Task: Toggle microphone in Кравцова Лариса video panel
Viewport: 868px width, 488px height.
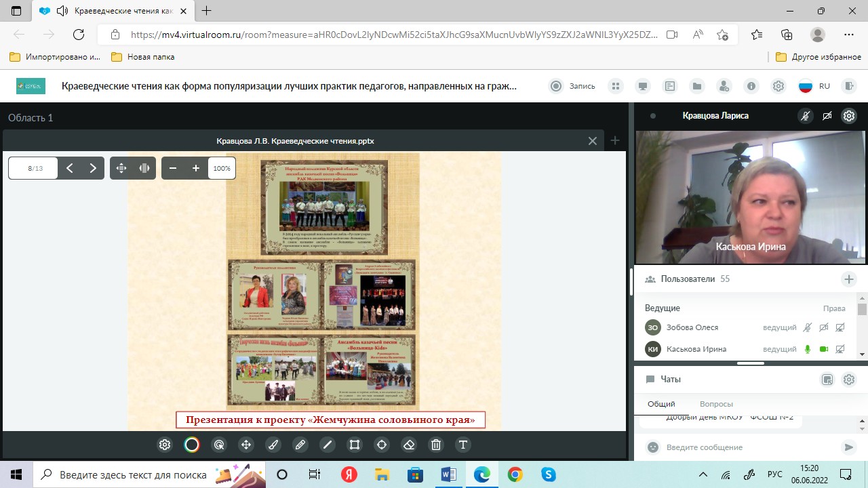Action: coord(805,116)
